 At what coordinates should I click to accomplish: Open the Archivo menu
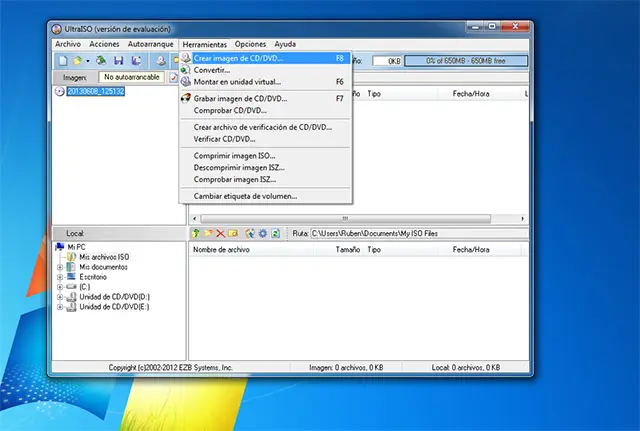coord(68,44)
